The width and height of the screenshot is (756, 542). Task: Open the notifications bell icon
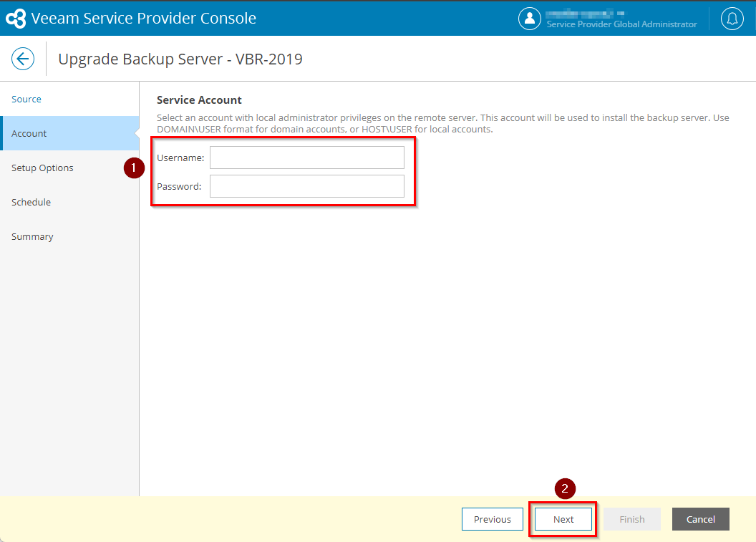point(732,19)
